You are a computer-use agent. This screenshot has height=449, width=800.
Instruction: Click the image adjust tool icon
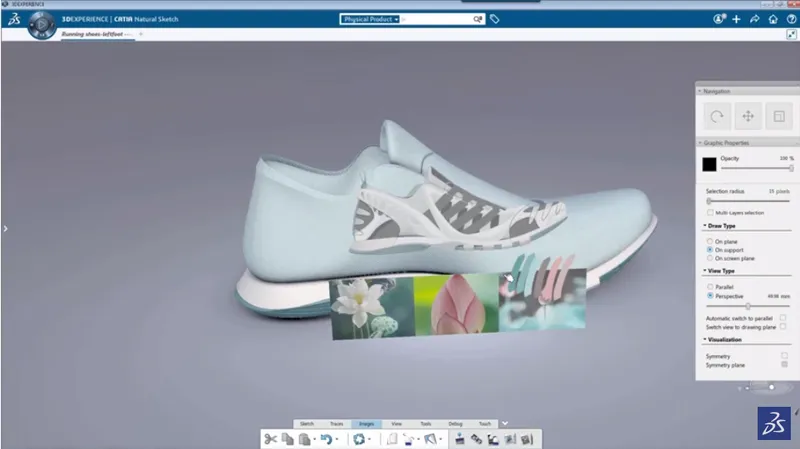coord(510,439)
